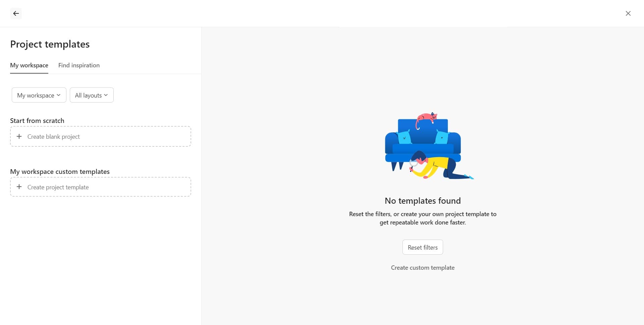Create a blank project from scratch
Image resolution: width=644 pixels, height=325 pixels.
pyautogui.click(x=100, y=136)
